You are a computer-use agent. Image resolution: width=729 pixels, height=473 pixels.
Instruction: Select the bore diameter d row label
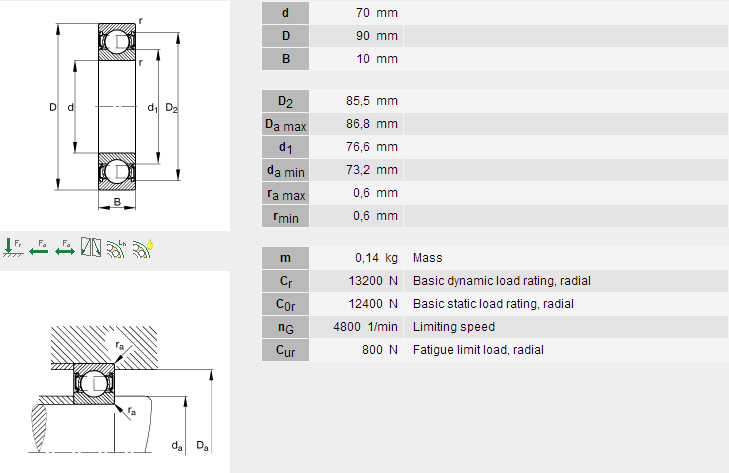point(286,13)
